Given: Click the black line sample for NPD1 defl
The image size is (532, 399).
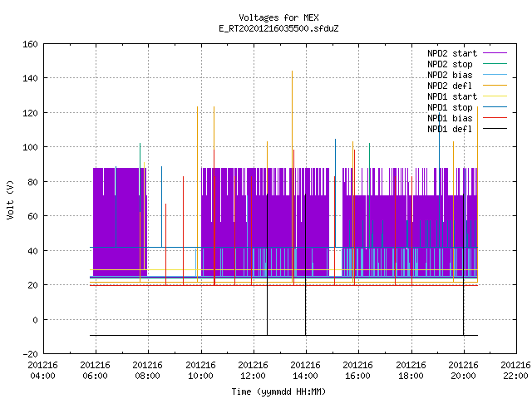Looking at the screenshot, I should (x=495, y=129).
